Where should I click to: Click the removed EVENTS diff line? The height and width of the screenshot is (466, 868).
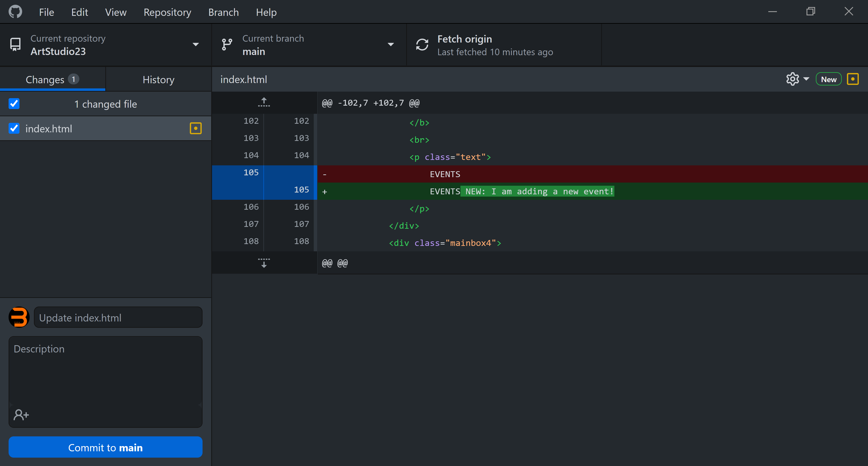[x=593, y=174]
